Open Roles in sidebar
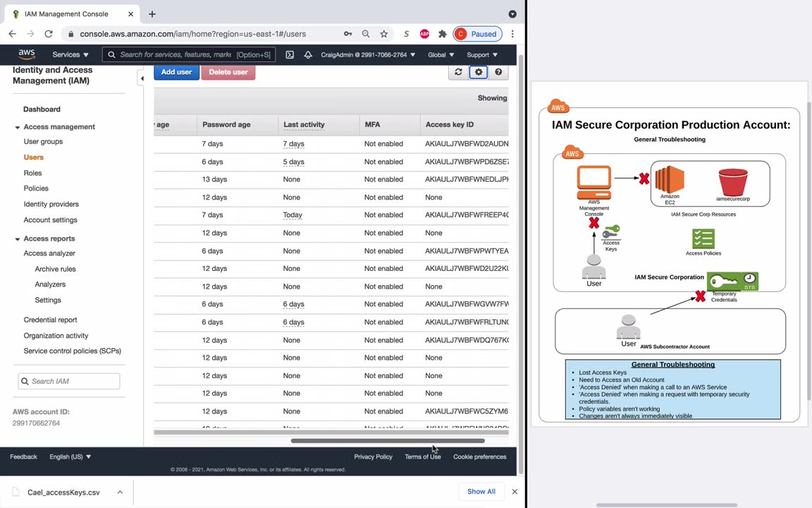The height and width of the screenshot is (508, 812). click(32, 173)
